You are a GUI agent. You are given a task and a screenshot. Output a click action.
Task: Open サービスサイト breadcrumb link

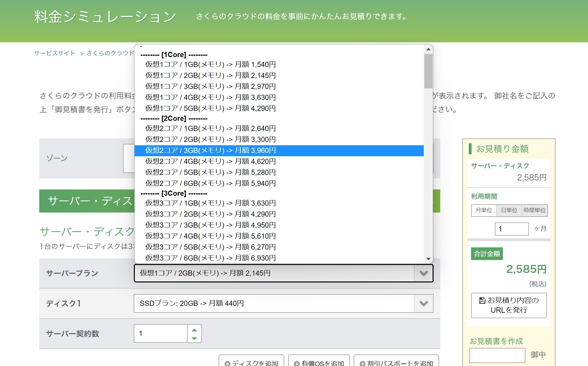(x=55, y=53)
